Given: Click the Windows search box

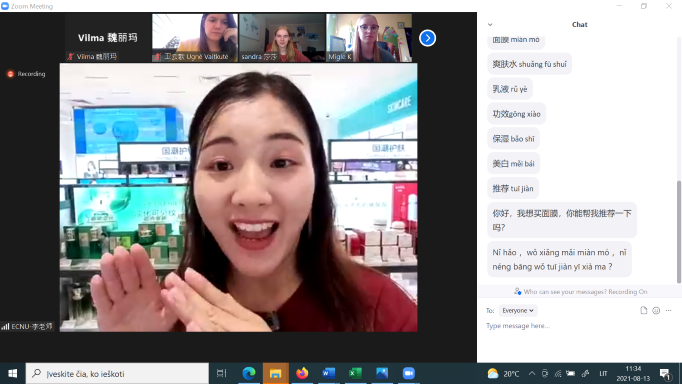Looking at the screenshot, I should click(117, 373).
